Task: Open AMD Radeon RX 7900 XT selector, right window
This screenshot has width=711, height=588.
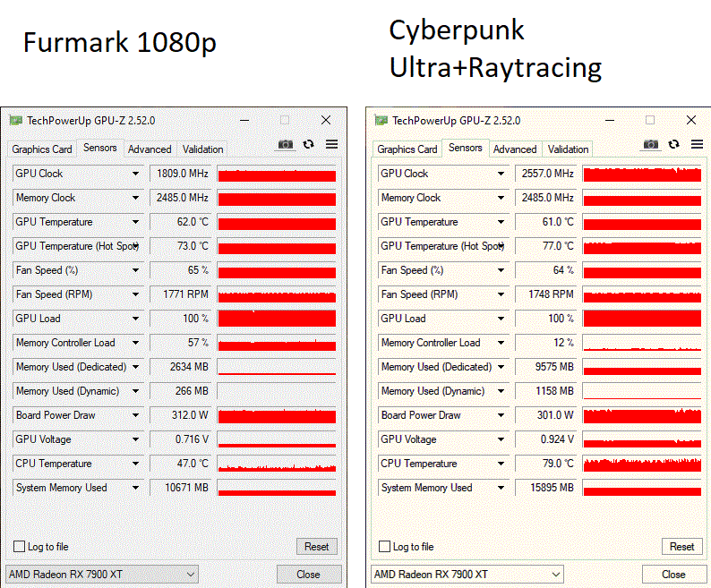Action: click(467, 575)
